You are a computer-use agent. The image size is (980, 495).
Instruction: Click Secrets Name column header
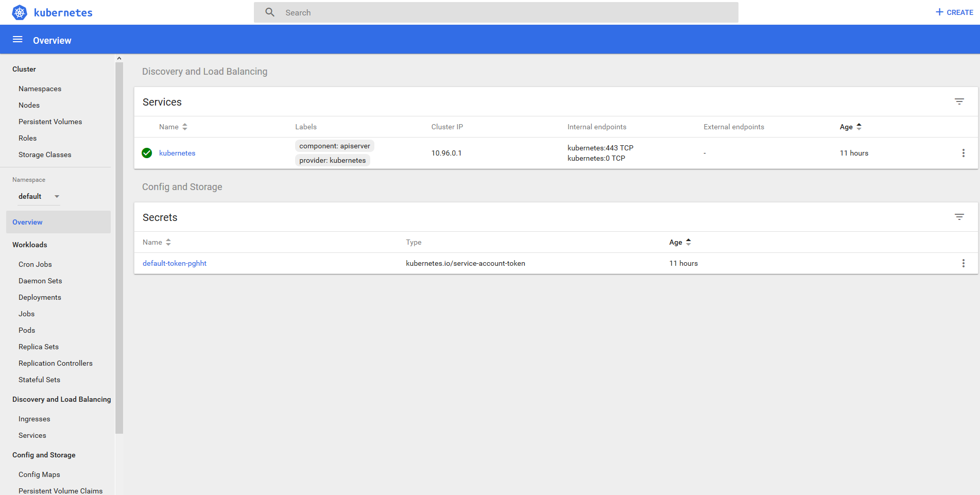[152, 242]
